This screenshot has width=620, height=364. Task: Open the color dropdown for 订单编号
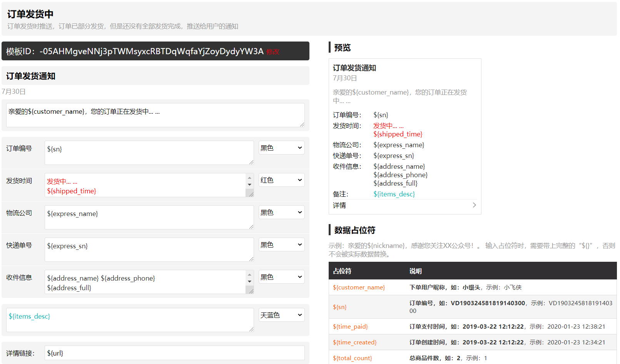(x=281, y=148)
